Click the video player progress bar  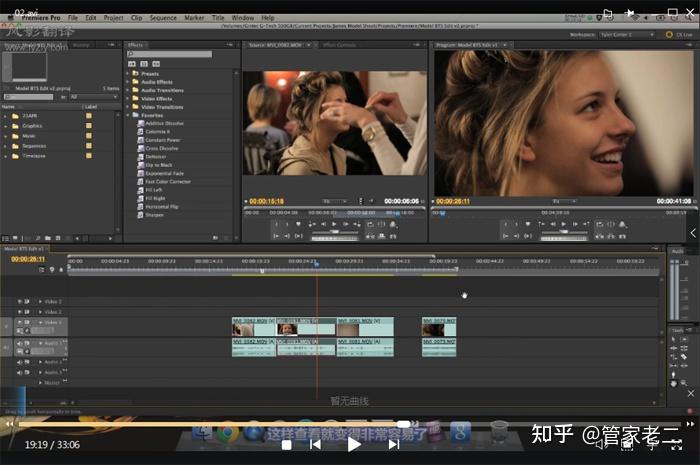[350, 424]
